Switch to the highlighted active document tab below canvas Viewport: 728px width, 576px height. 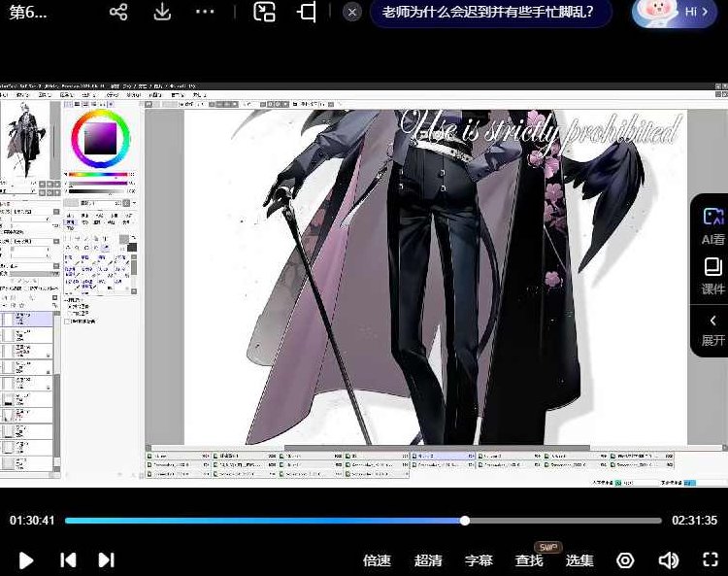(444, 457)
